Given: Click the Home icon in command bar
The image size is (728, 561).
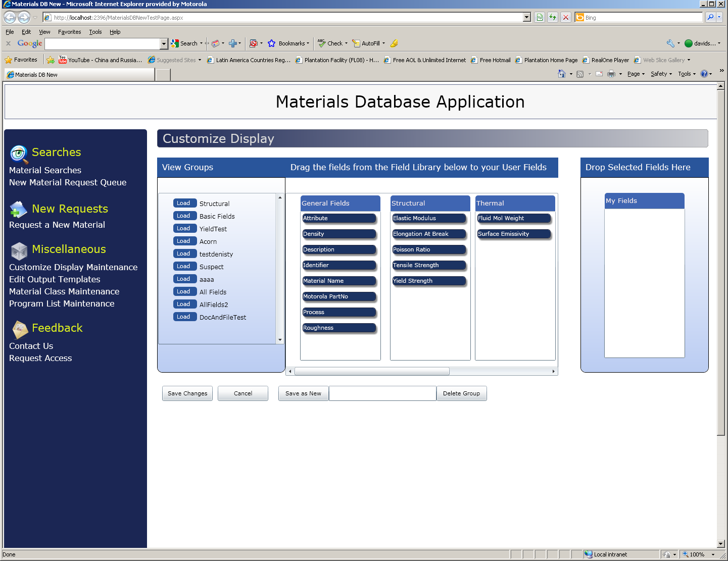Looking at the screenshot, I should [561, 74].
